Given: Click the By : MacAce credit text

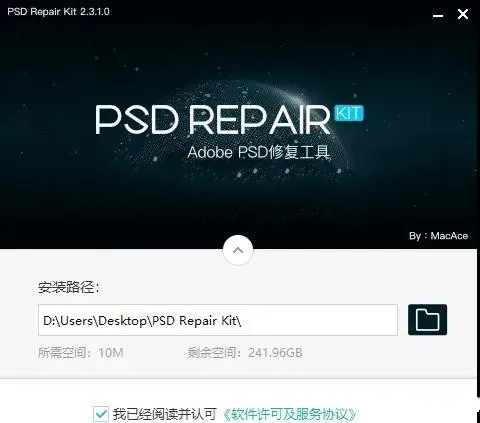Looking at the screenshot, I should point(438,236).
